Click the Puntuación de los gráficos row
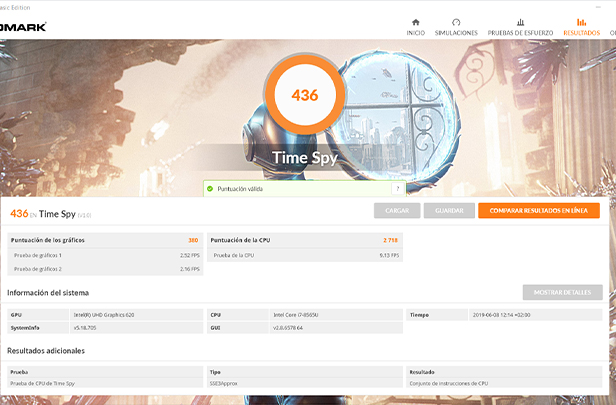The width and height of the screenshot is (616, 405). tap(105, 240)
